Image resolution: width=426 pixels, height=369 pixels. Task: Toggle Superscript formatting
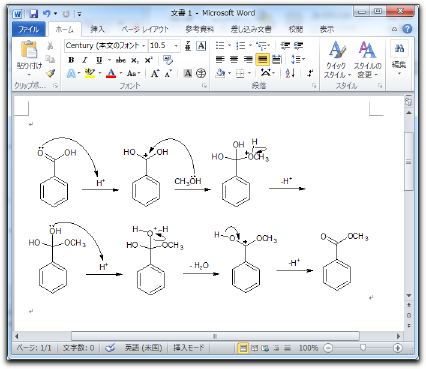pos(148,60)
